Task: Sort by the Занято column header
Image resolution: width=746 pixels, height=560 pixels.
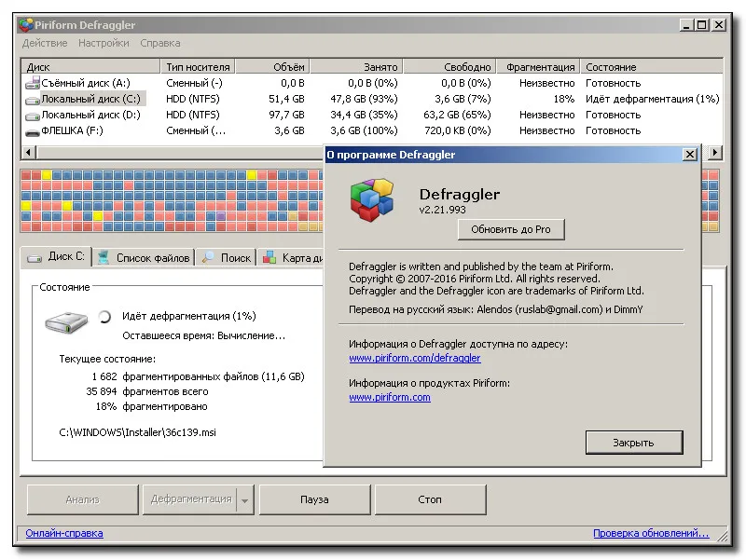Action: (357, 67)
